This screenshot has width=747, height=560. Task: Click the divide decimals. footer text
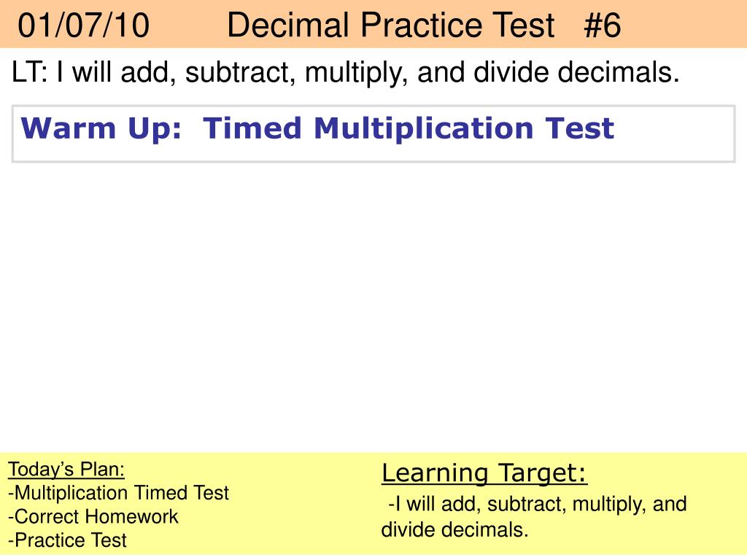pos(455,530)
